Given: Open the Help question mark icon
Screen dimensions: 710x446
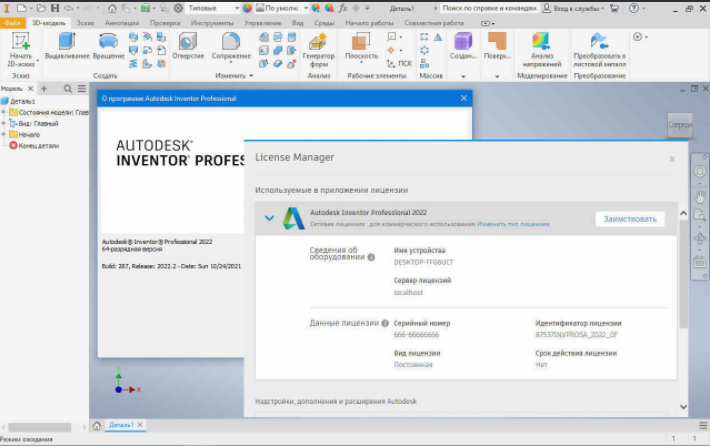Looking at the screenshot, I should click(x=633, y=8).
